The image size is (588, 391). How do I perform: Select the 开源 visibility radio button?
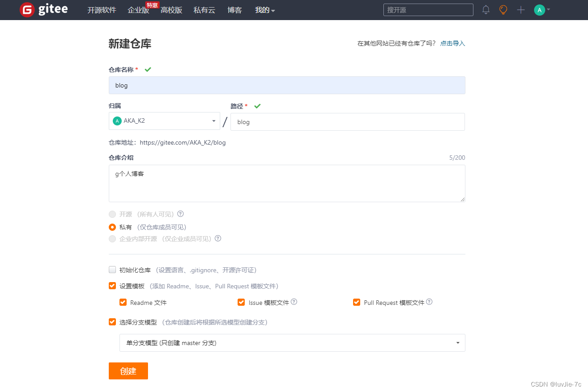click(112, 214)
